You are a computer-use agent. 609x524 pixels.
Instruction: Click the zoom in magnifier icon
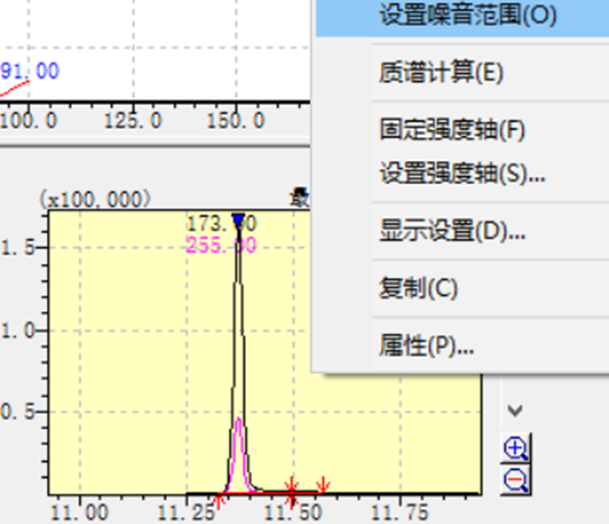coord(517,447)
